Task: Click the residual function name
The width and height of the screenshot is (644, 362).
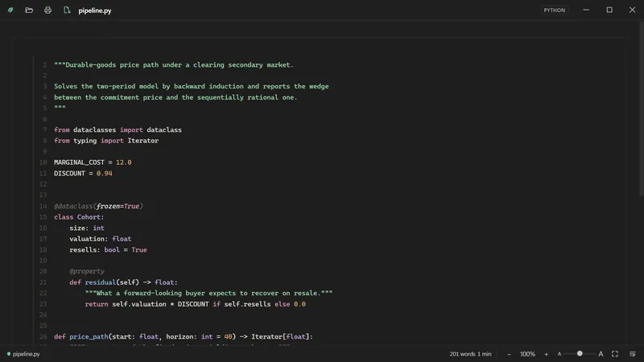Action: tap(100, 282)
